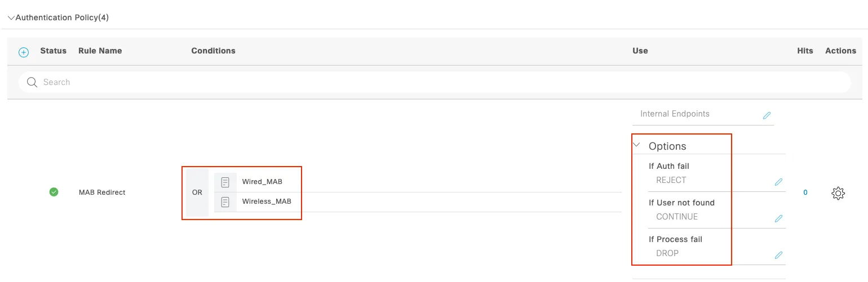Screen dimensions: 868x282
Task: Add a new rule with plus icon
Action: coord(24,52)
